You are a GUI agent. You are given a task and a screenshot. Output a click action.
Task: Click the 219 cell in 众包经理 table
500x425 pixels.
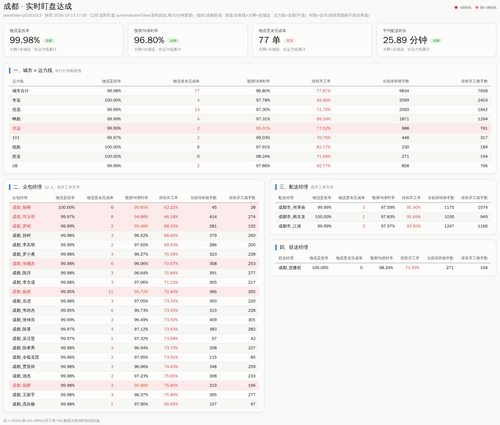coord(213,385)
